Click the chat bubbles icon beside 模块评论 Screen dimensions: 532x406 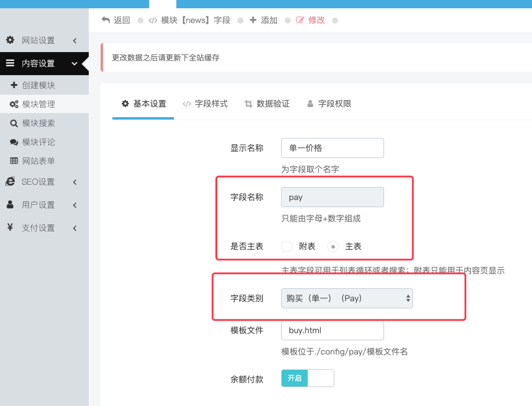[14, 142]
